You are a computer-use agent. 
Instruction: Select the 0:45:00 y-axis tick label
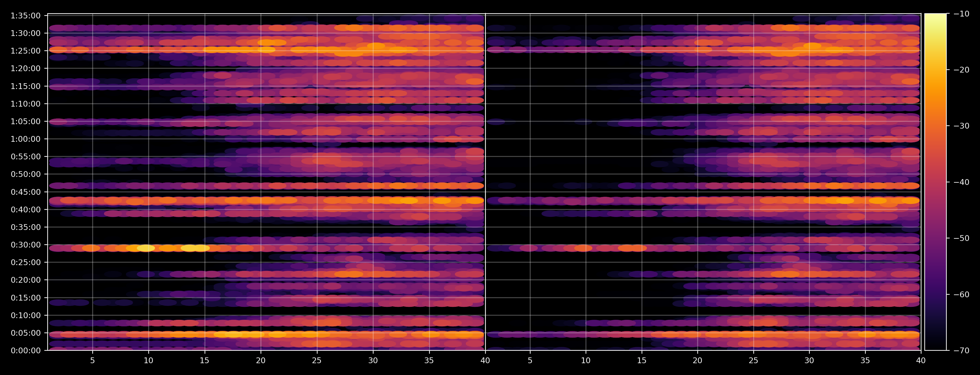pyautogui.click(x=26, y=192)
